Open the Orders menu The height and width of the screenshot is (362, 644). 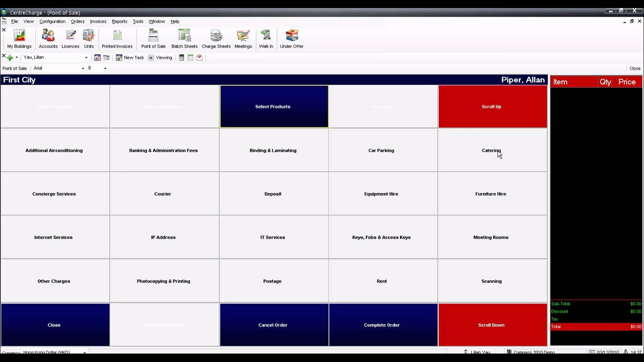pyautogui.click(x=77, y=22)
